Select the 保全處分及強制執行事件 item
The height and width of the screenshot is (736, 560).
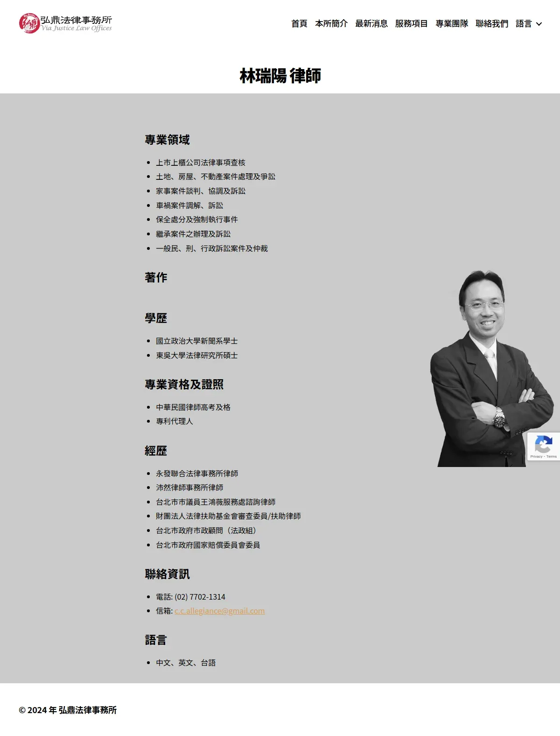click(197, 219)
